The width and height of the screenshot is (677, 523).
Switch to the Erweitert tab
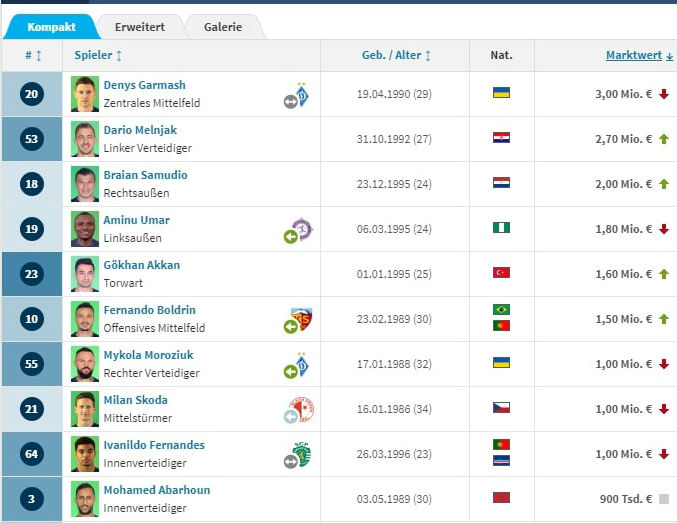point(140,27)
